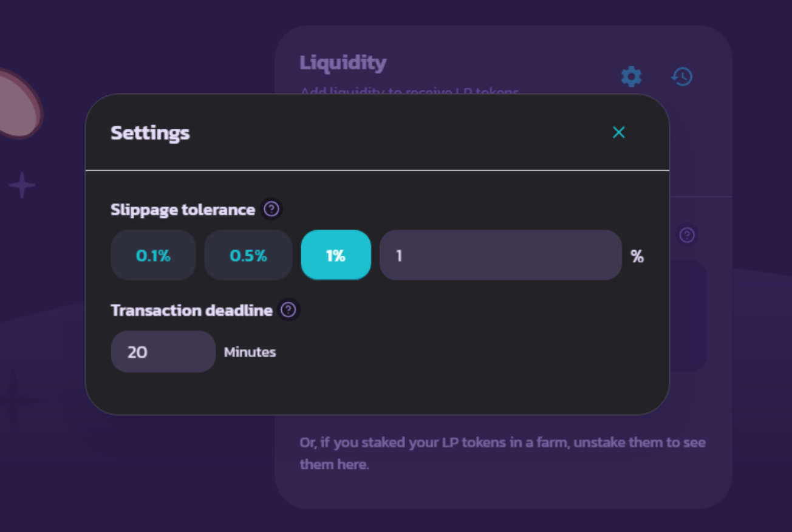
Task: Click the help icon right of the dialog
Action: click(x=687, y=235)
